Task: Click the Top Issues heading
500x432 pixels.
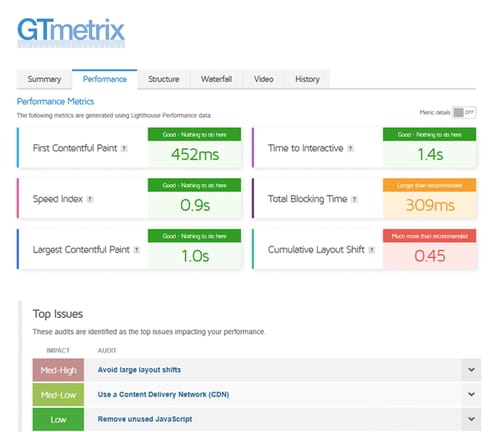Action: (58, 314)
